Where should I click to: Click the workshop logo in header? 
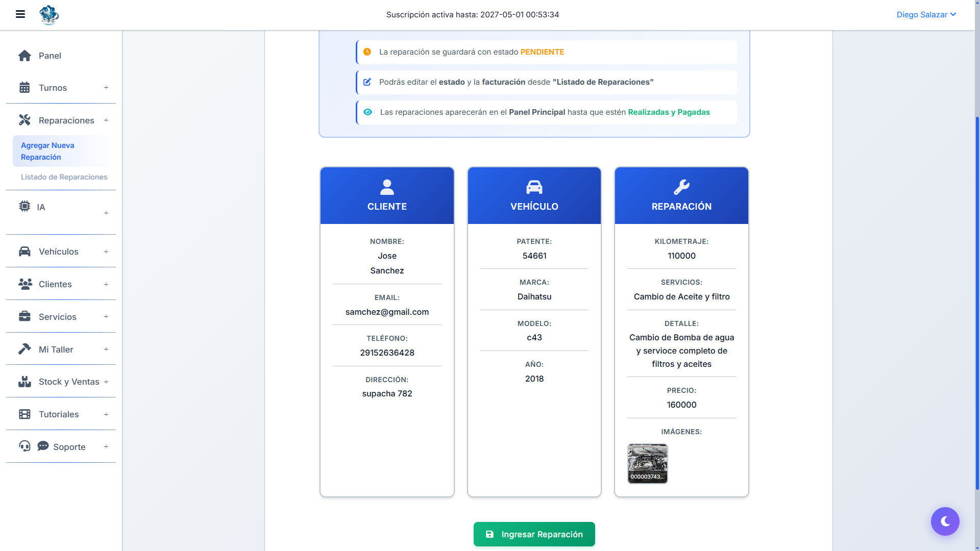[x=49, y=15]
